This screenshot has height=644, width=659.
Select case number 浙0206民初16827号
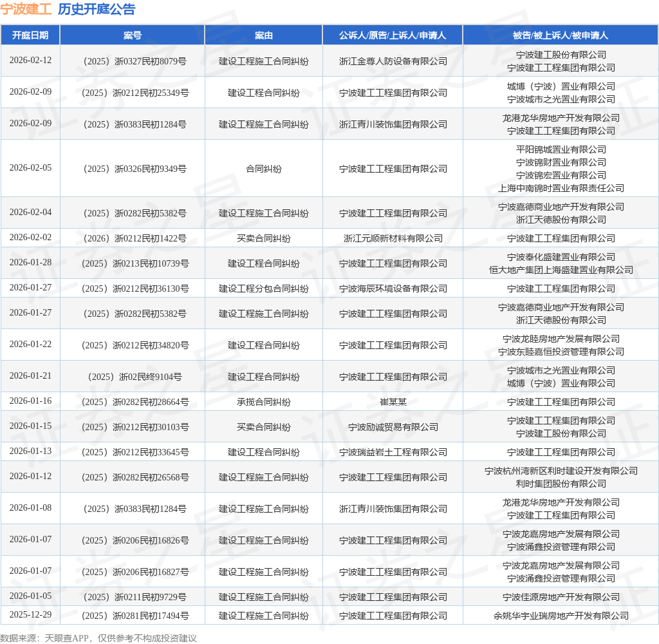point(135,573)
